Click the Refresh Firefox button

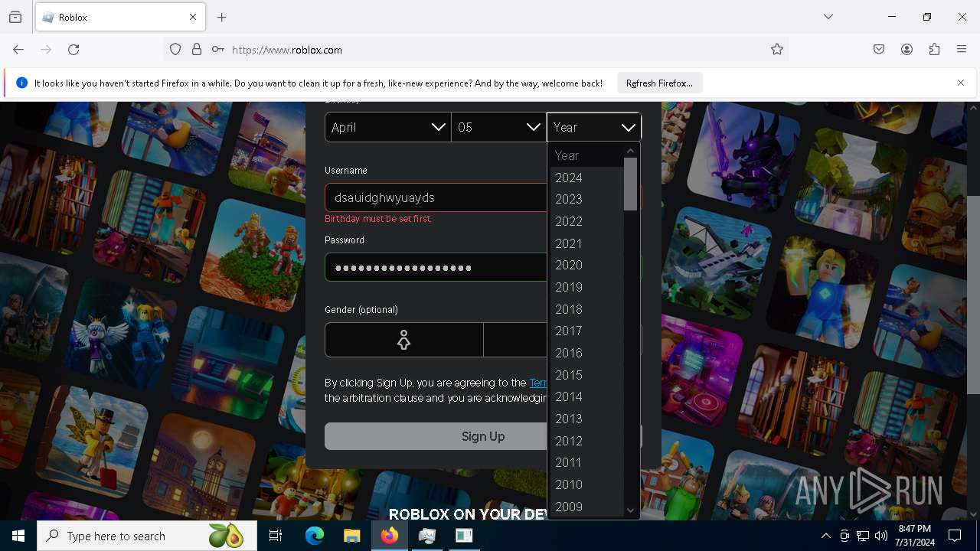coord(659,83)
